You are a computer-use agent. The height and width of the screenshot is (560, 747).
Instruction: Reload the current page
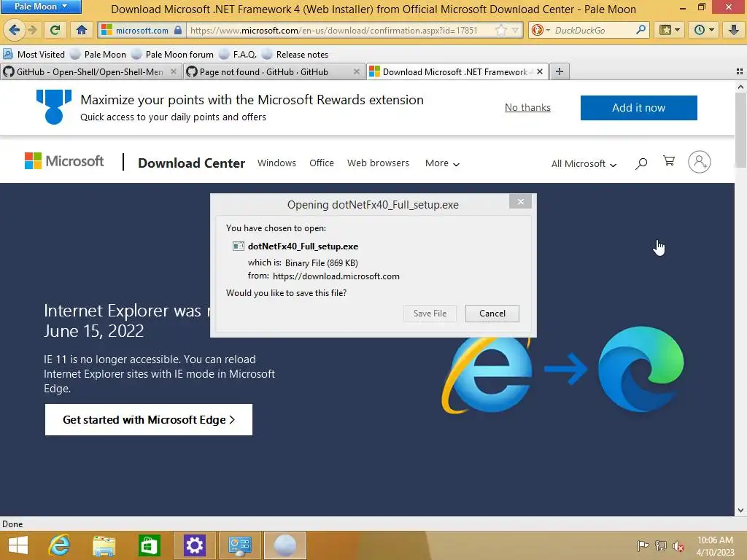[55, 30]
